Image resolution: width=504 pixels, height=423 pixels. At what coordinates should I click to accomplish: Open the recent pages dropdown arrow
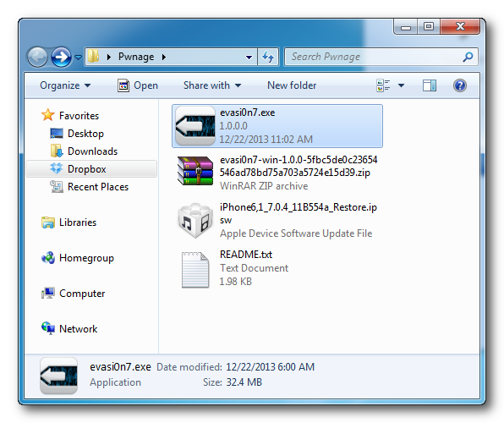pyautogui.click(x=78, y=58)
